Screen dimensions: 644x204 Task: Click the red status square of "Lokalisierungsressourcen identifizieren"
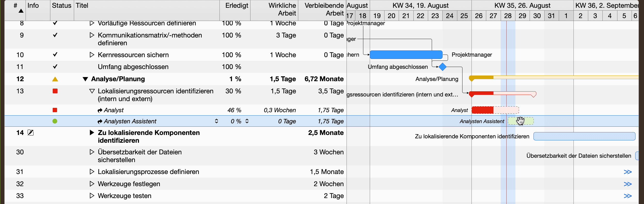tap(55, 91)
